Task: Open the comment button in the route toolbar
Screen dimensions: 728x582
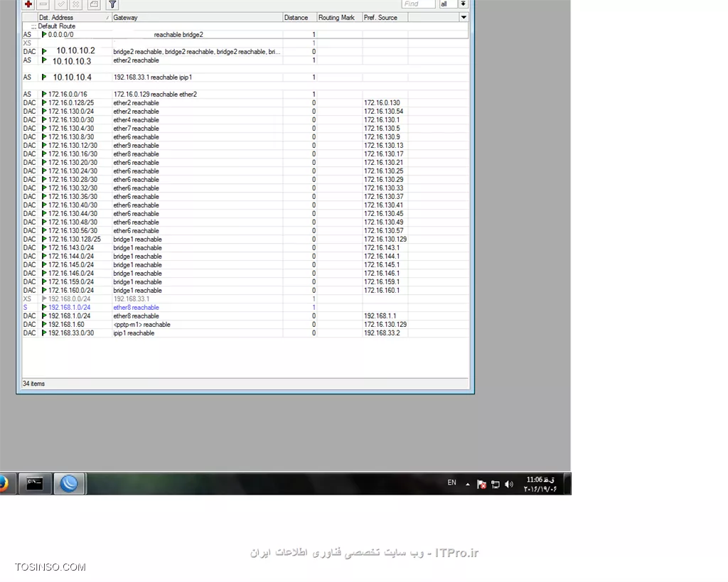Action: coord(94,4)
